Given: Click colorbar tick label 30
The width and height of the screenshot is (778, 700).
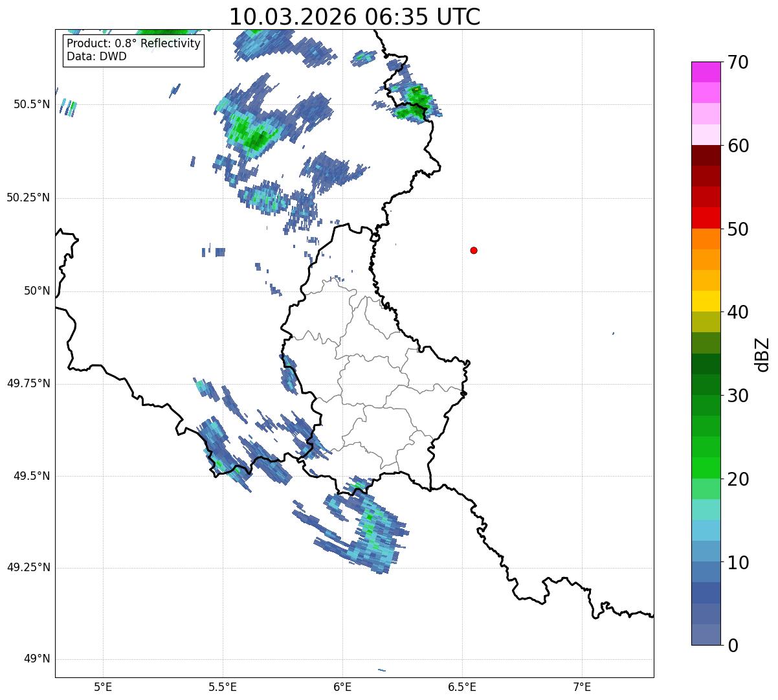Looking at the screenshot, I should click(x=738, y=395).
